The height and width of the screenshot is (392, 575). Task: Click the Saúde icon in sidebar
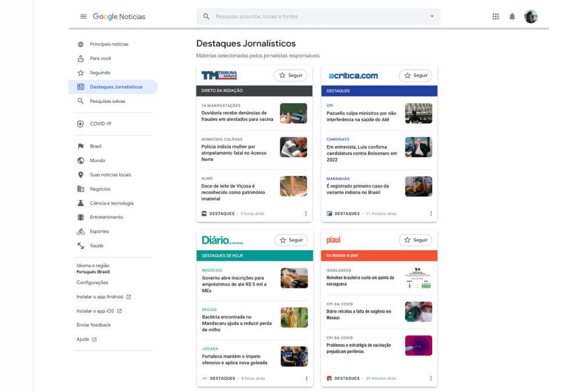point(81,246)
